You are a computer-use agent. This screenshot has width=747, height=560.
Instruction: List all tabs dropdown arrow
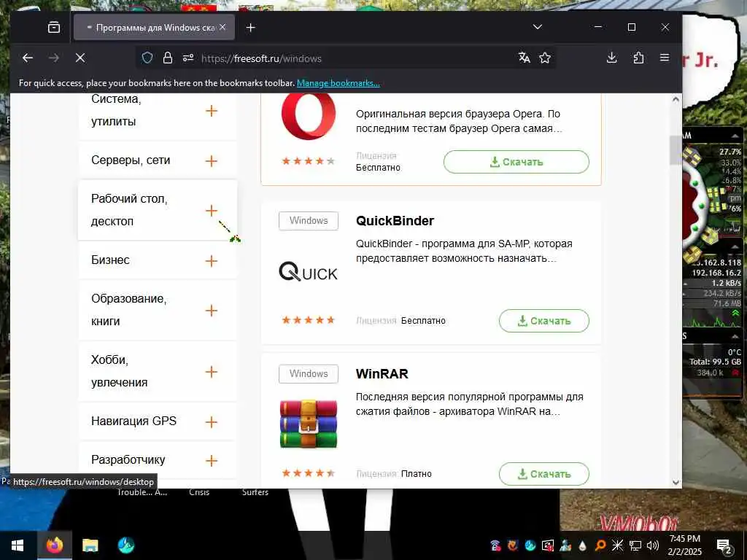pos(538,27)
